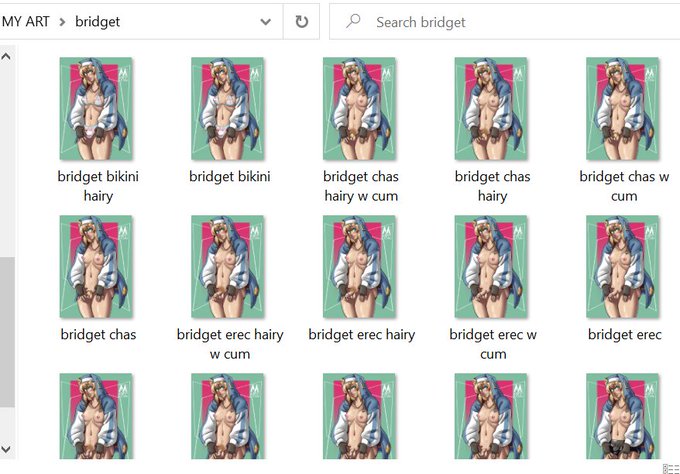Select the file labeled bridget chas hairy w cum
The height and width of the screenshot is (474, 680).
click(361, 186)
